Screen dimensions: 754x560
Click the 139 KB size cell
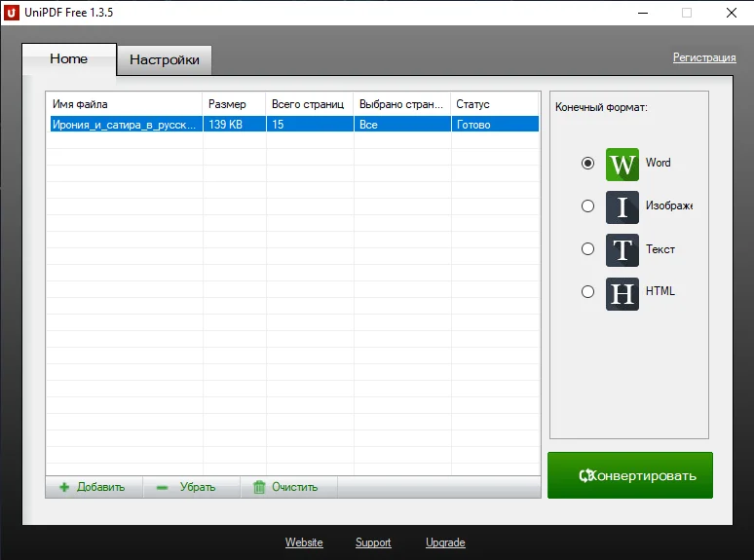pos(235,125)
